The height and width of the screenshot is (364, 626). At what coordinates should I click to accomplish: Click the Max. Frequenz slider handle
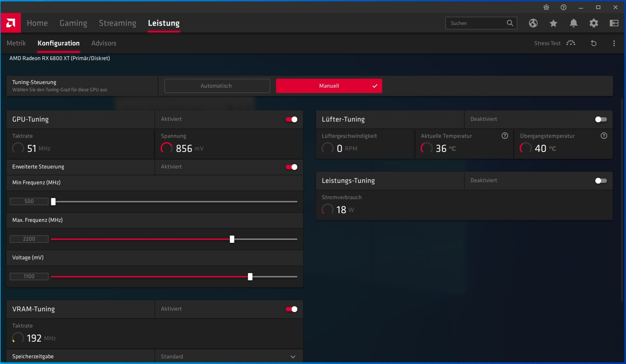pyautogui.click(x=232, y=239)
